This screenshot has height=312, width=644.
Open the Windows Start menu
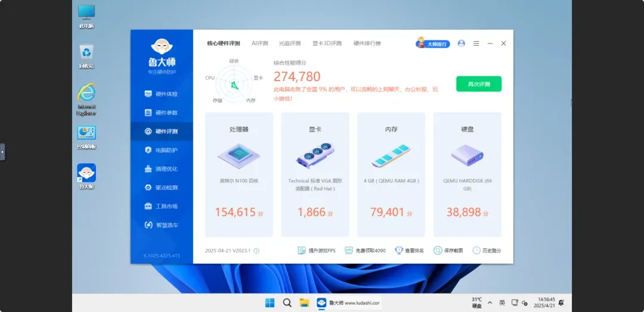click(x=270, y=303)
